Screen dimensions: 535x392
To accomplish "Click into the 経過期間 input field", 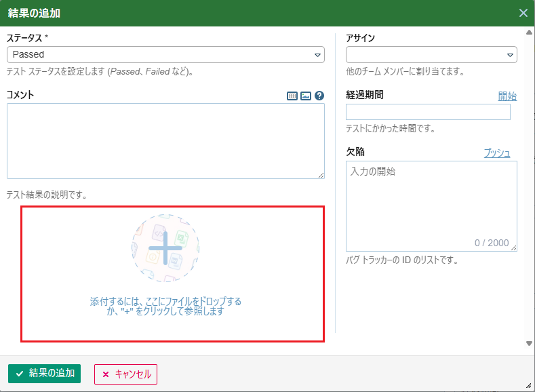I will tap(428, 112).
